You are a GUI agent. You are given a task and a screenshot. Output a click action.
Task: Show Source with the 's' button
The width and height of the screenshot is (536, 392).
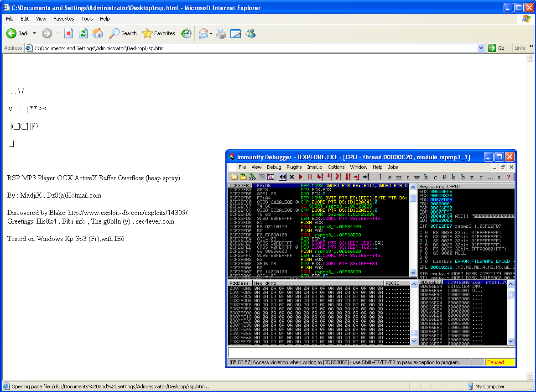(499, 177)
